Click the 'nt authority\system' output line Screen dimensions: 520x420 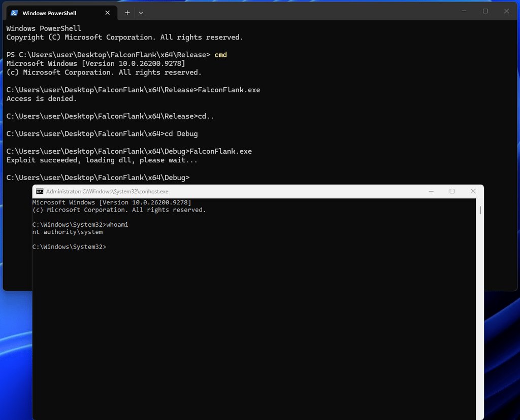68,232
